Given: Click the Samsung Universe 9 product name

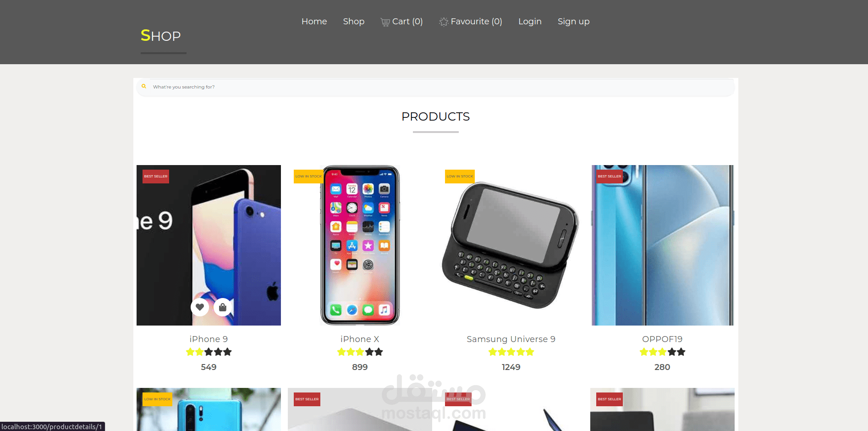Looking at the screenshot, I should point(511,339).
